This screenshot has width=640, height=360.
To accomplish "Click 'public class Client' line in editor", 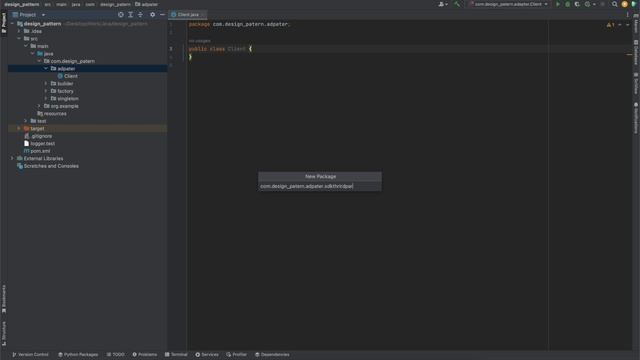I will tap(220, 49).
